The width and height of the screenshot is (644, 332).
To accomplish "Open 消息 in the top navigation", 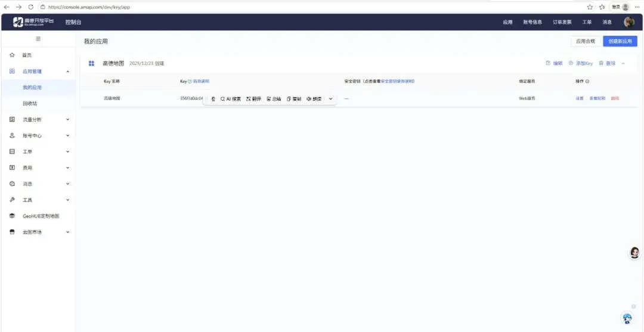I will (x=607, y=22).
